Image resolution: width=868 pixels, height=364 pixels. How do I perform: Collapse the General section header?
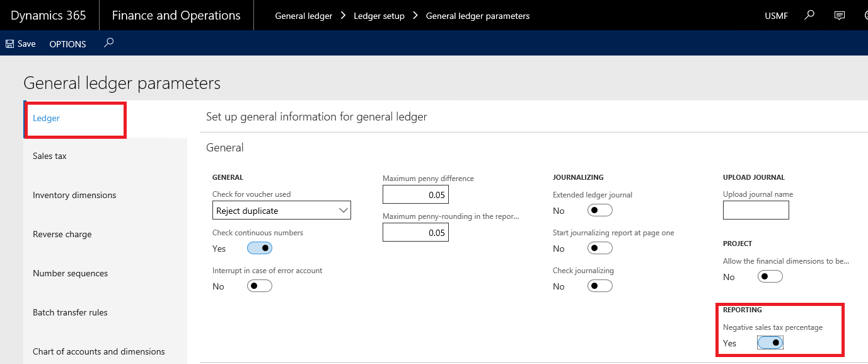(x=225, y=148)
